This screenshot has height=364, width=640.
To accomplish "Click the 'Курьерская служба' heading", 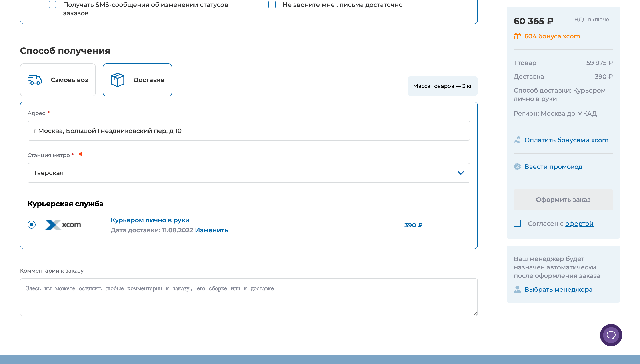I will click(65, 204).
